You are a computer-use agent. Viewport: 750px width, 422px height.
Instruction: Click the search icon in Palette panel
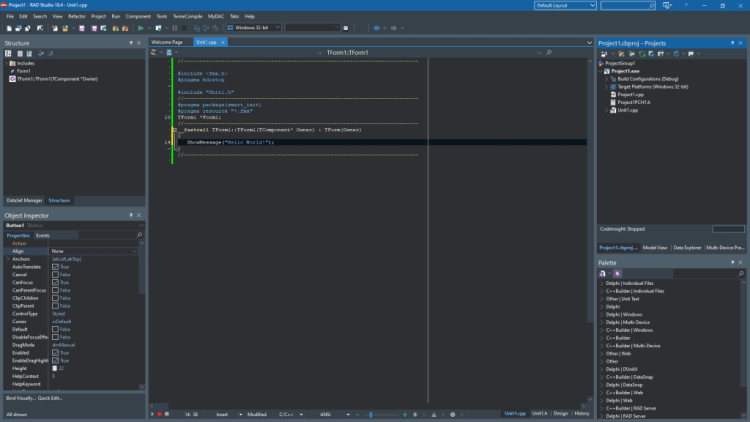(741, 274)
